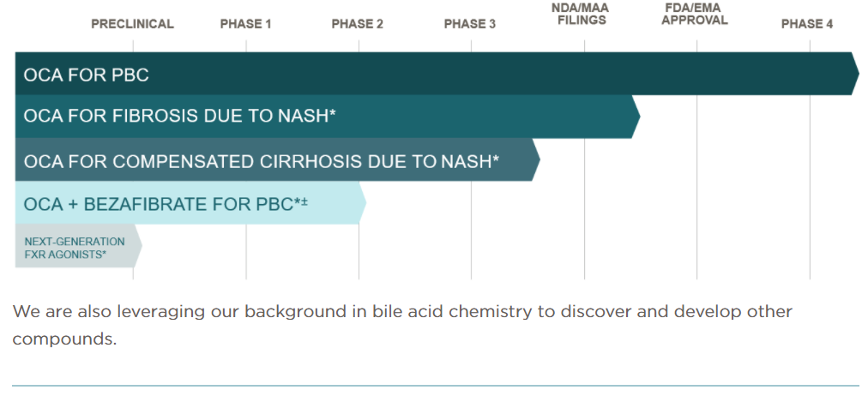Select the PHASE 3 column header
Viewport: 868px width, 396px height.
point(470,24)
